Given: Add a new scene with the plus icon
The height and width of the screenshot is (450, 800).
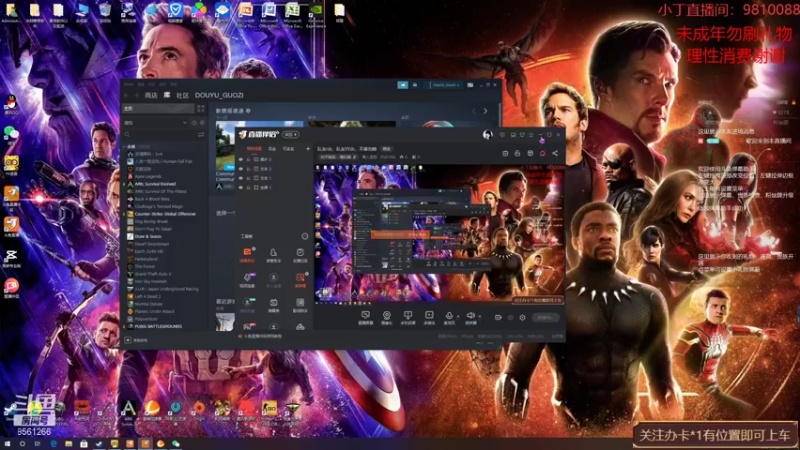Looking at the screenshot, I should point(308,149).
